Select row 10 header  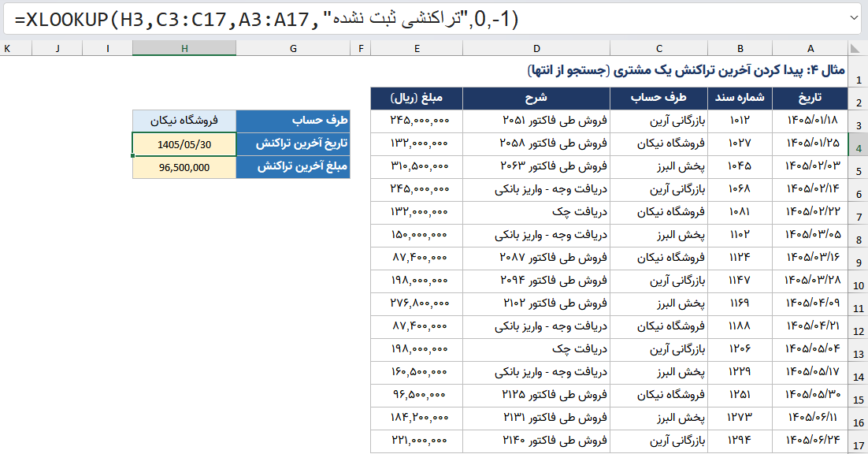858,281
